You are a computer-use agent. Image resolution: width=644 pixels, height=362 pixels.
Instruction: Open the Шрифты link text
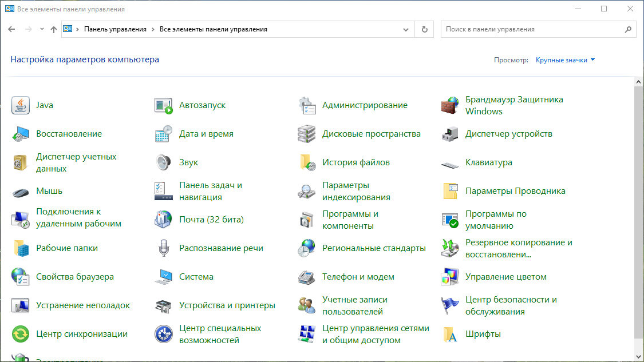click(x=483, y=334)
